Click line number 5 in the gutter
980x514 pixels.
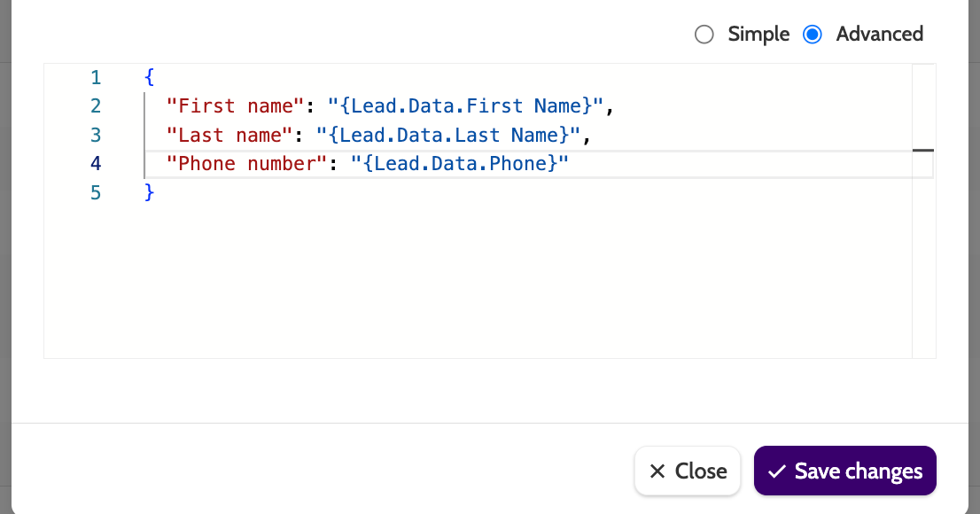96,192
